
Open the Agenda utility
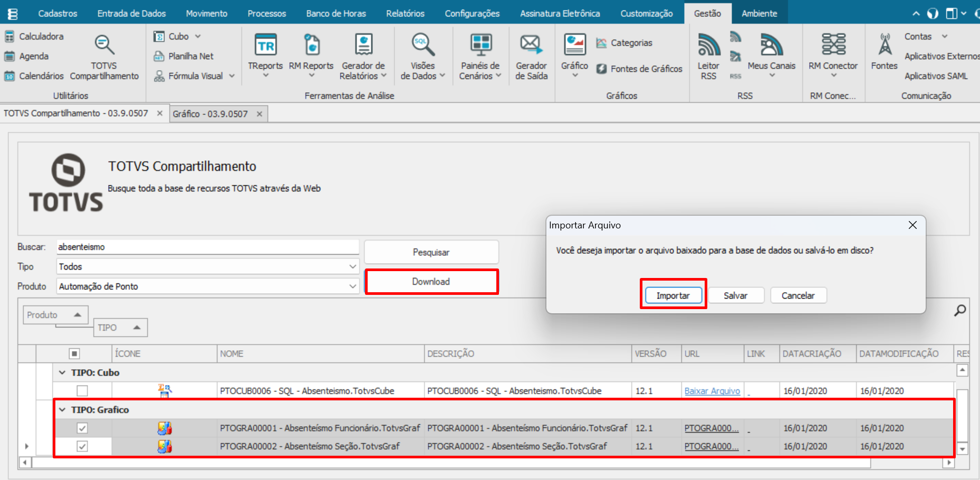[x=26, y=56]
